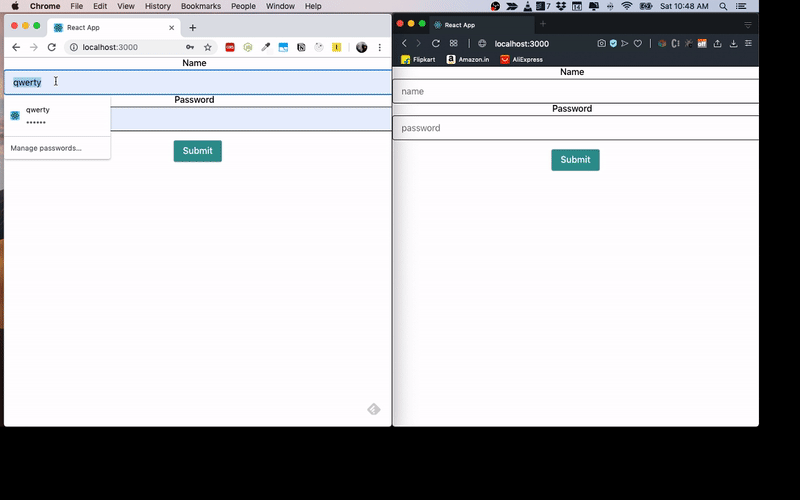Viewport: 800px width, 500px height.
Task: Reload the page in the Chrome window
Action: tap(52, 47)
